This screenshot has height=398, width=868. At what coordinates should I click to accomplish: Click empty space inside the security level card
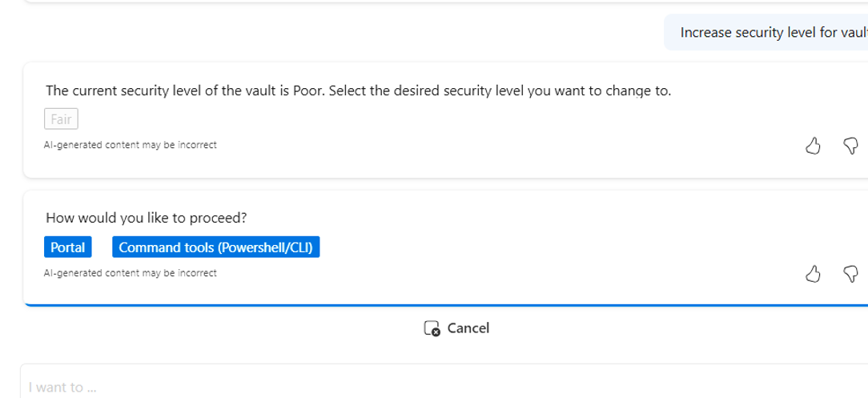pos(443,127)
